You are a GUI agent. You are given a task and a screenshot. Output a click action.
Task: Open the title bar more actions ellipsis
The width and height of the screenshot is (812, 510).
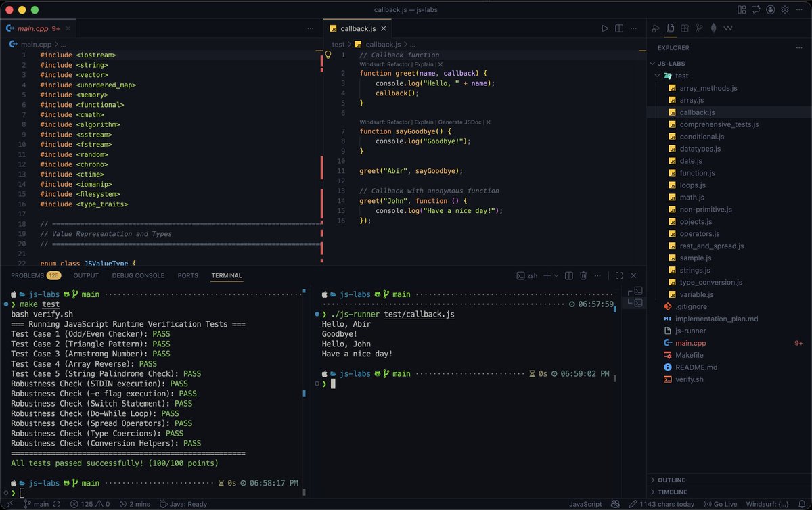800,9
